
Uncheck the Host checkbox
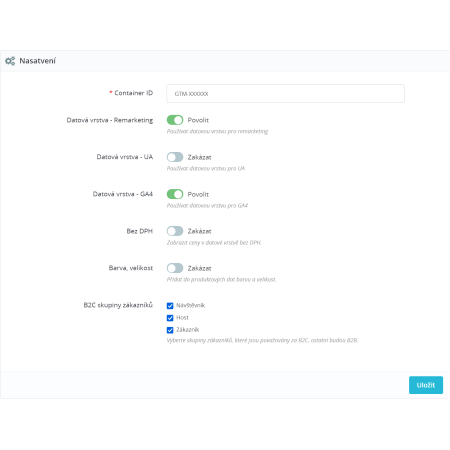[x=170, y=318]
